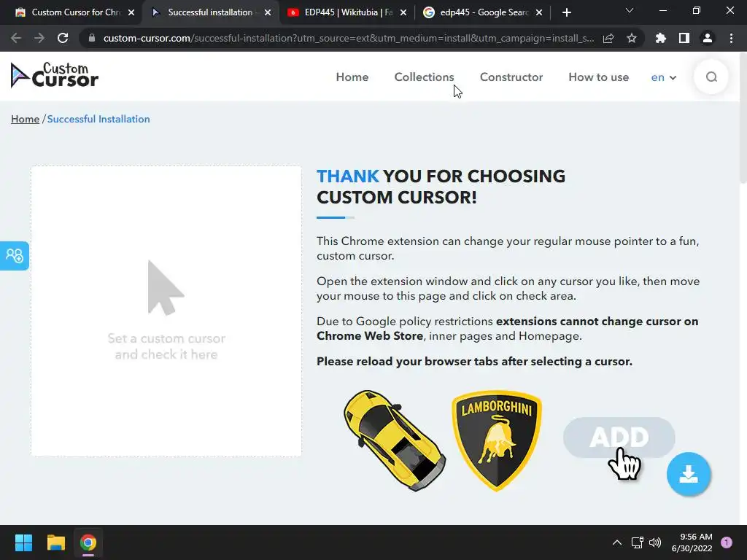Click the THANK YOU FOR CHOOSING heading

click(x=441, y=187)
